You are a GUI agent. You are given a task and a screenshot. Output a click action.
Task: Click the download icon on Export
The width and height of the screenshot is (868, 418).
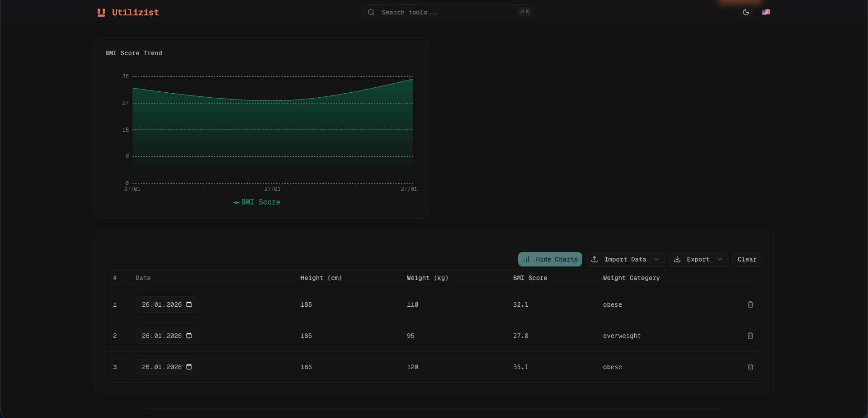(677, 259)
